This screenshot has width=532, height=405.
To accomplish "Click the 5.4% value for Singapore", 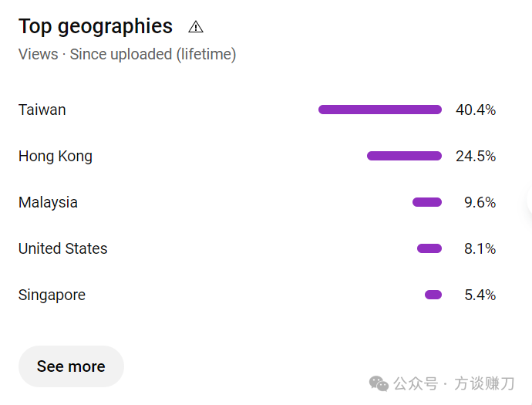I will pyautogui.click(x=480, y=295).
